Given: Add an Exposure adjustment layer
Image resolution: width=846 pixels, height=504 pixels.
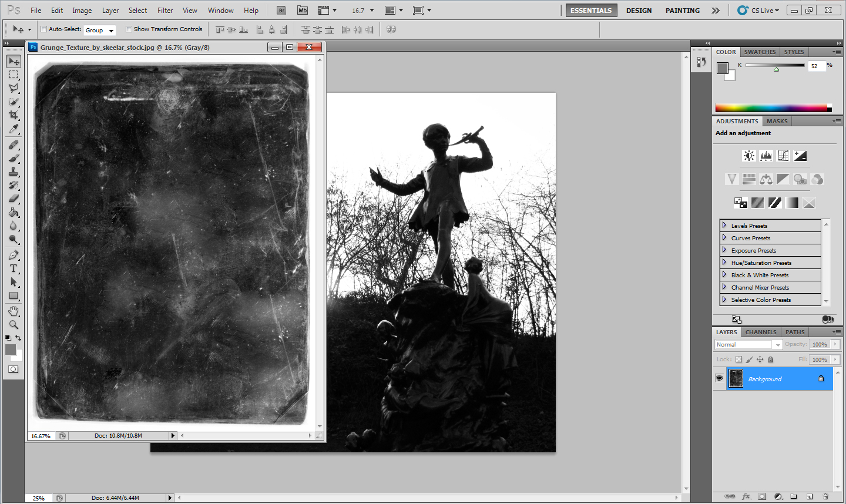Looking at the screenshot, I should pos(800,156).
